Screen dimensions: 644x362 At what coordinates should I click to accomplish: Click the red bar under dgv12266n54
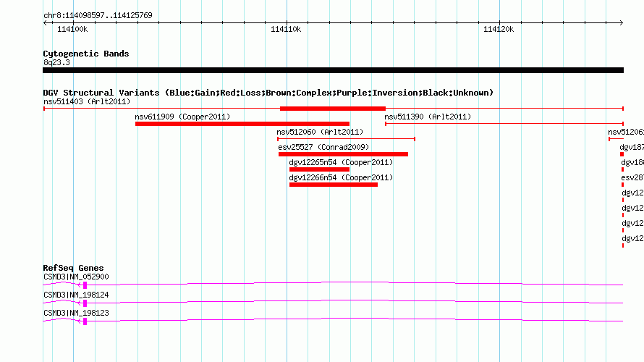[333, 185]
